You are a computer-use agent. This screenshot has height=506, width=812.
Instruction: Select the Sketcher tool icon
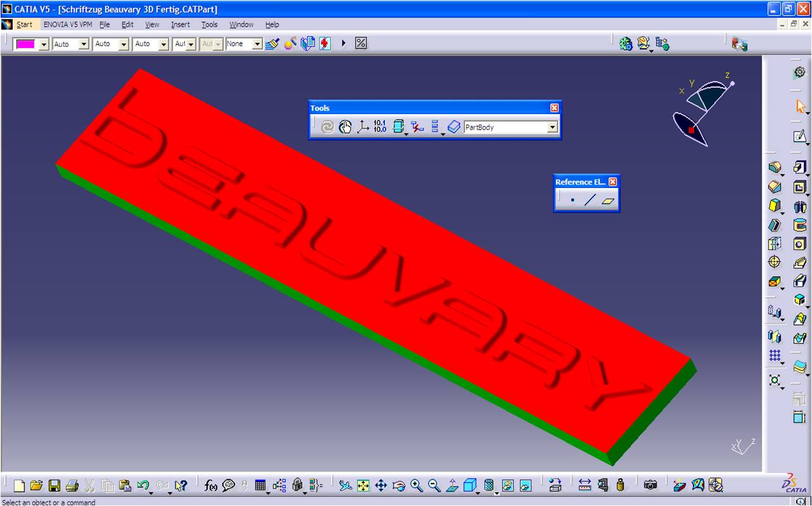pos(799,136)
